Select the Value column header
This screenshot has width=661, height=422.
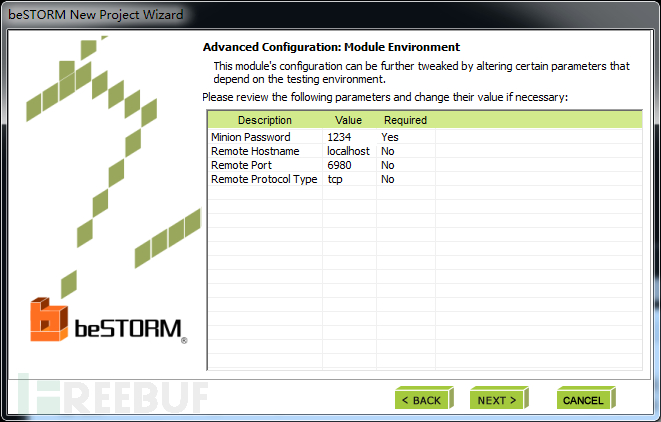(x=348, y=120)
